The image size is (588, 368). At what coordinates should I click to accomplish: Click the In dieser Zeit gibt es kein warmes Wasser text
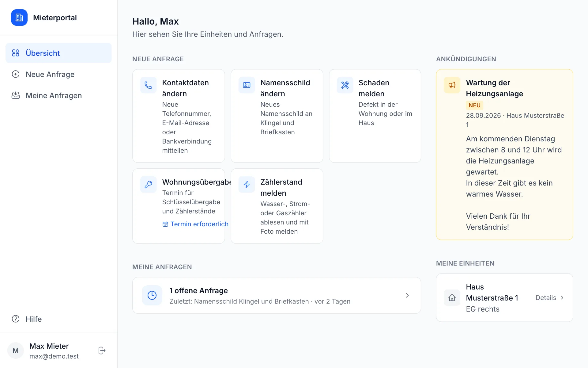(509, 189)
